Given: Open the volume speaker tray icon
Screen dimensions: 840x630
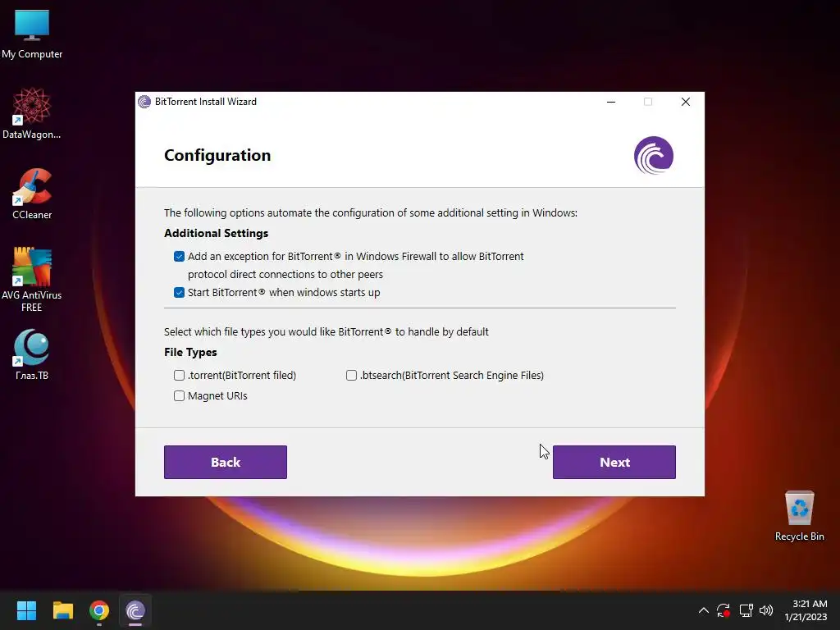Looking at the screenshot, I should [766, 610].
